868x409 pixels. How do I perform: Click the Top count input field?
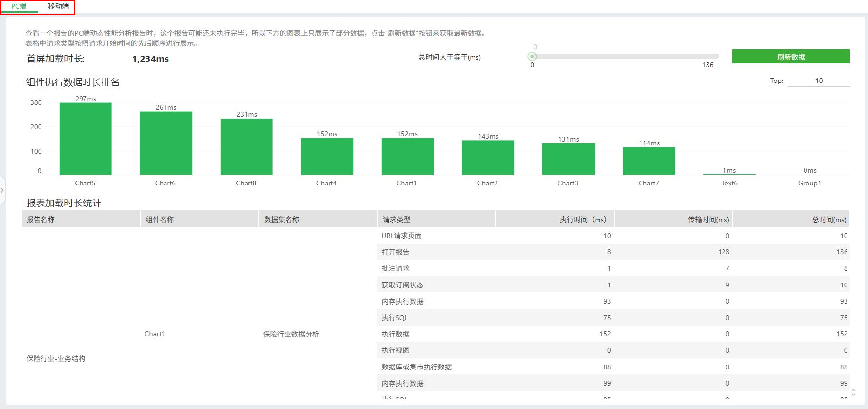(x=819, y=81)
